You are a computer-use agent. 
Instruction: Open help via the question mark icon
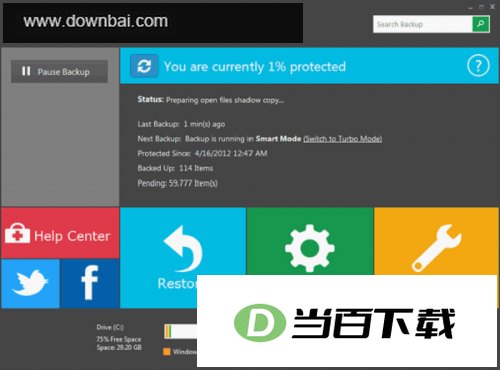[478, 66]
